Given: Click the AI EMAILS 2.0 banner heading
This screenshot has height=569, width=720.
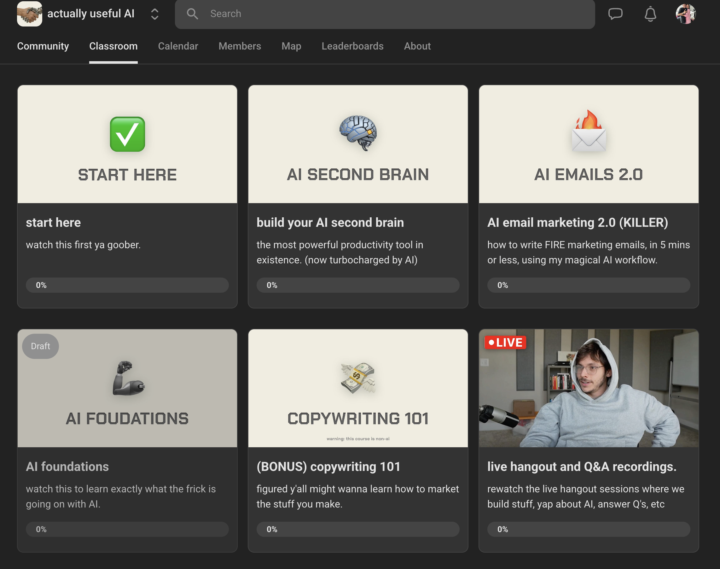Looking at the screenshot, I should pos(588,175).
